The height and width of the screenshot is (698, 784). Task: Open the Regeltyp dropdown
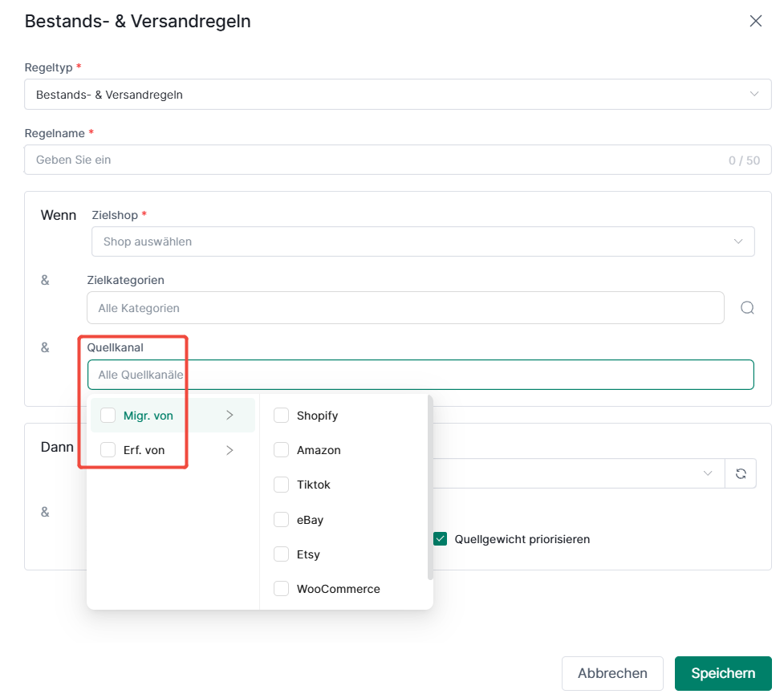click(397, 94)
